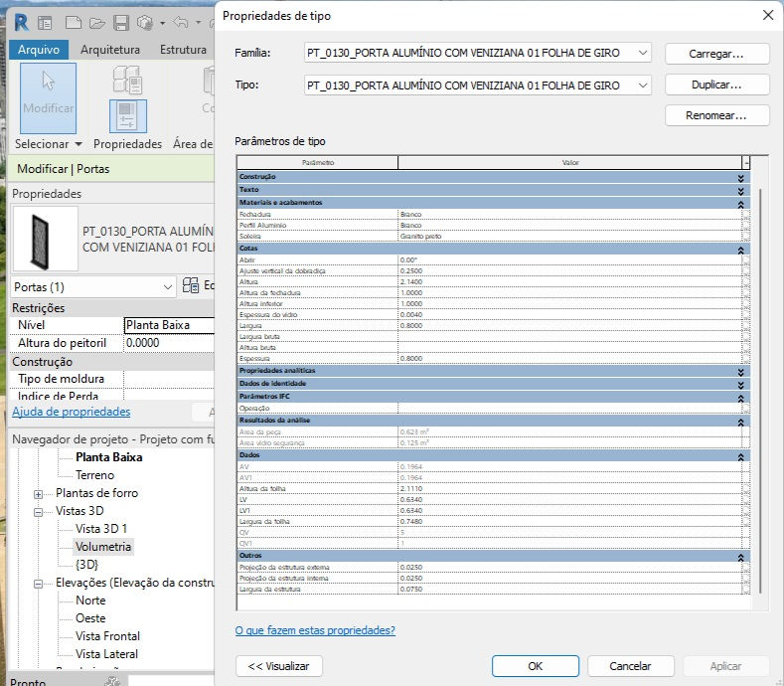Image resolution: width=784 pixels, height=686 pixels.
Task: Collapse the Materiais e acabamentos group
Action: point(740,204)
